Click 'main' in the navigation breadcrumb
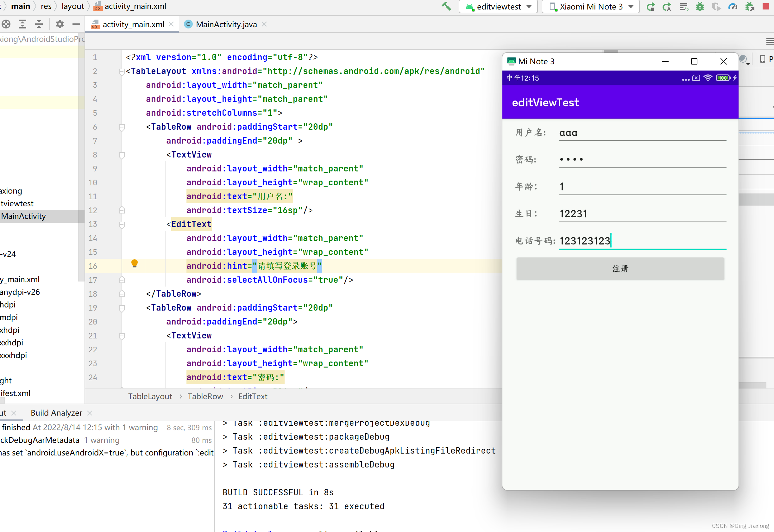 click(20, 6)
